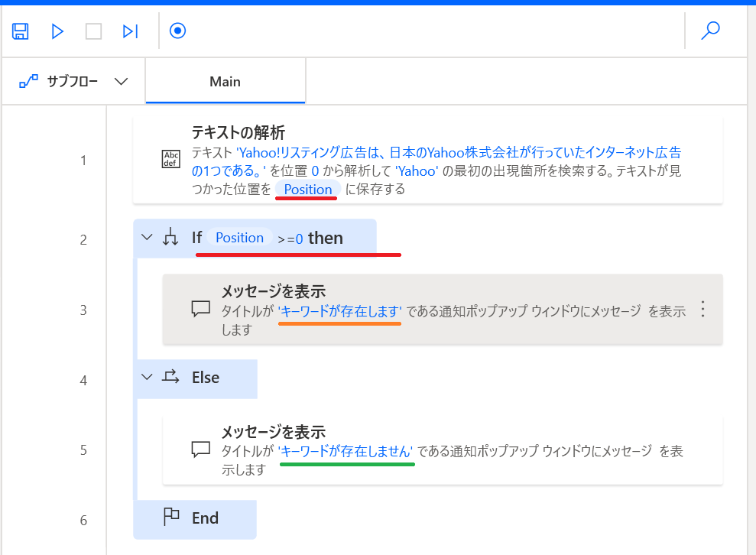Click the Save flow icon
Viewport: 756px width, 555px height.
pos(21,31)
